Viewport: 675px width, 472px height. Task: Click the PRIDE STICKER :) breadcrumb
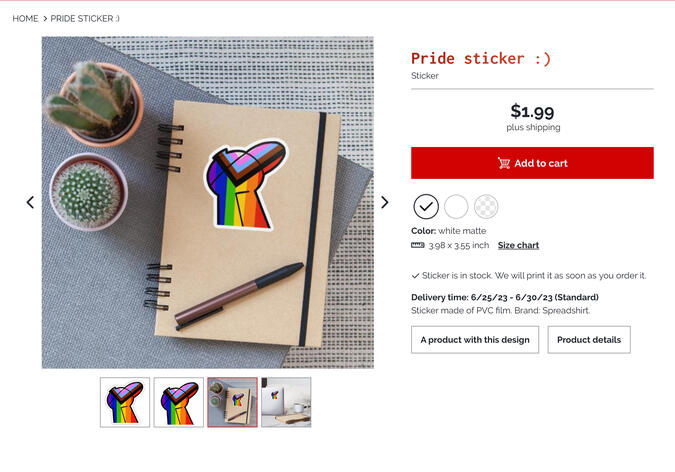[85, 18]
